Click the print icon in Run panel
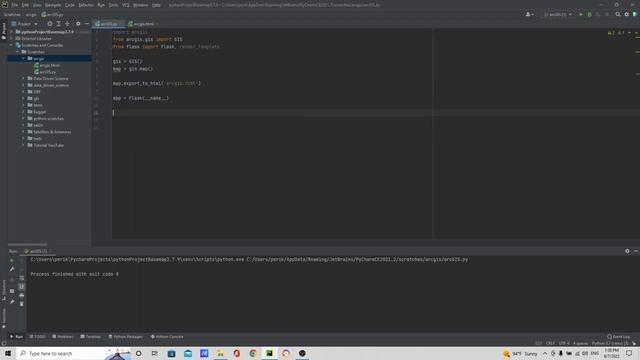The height and width of the screenshot is (360, 640). point(22,296)
